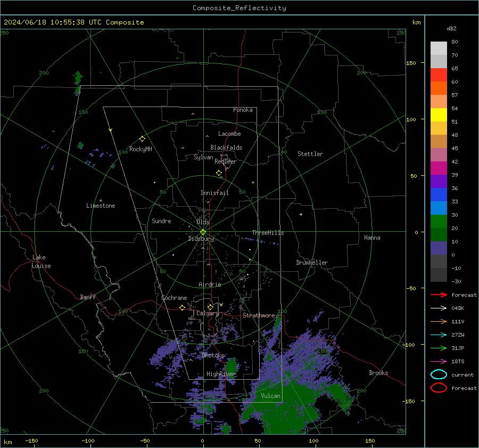The width and height of the screenshot is (479, 448).
Task: Click the -150 value on bottom axis
Action: click(x=31, y=441)
